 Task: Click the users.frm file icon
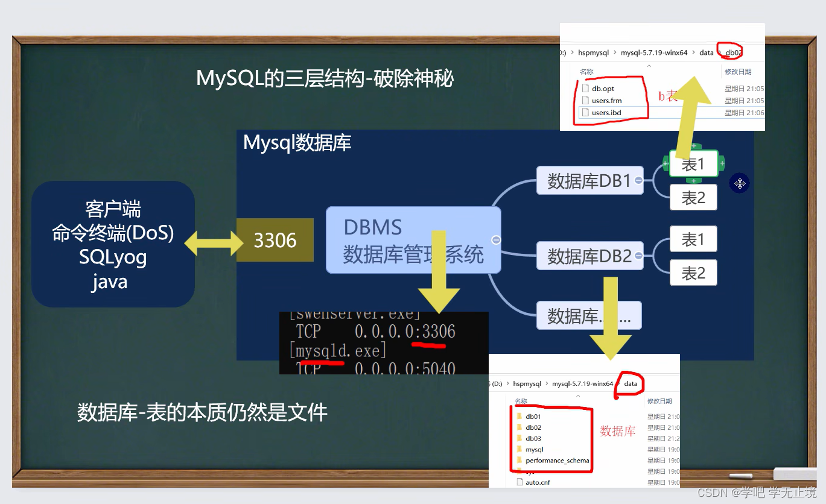[585, 101]
